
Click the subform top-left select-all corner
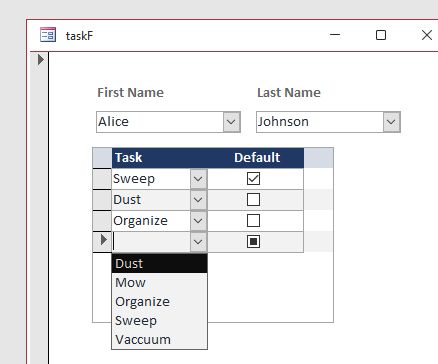coord(102,158)
